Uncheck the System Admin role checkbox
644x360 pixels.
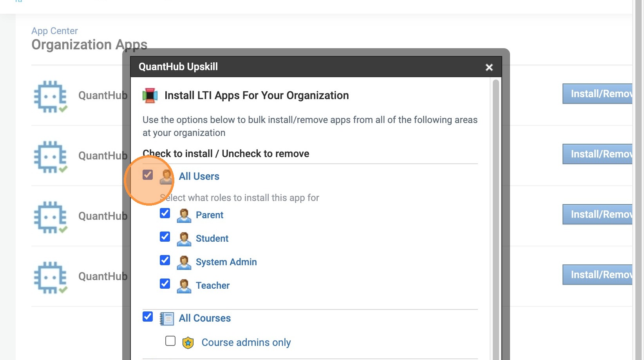[x=165, y=261]
